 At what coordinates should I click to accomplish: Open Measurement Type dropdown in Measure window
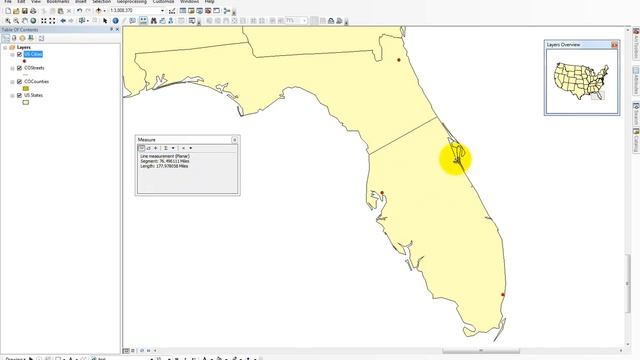tap(191, 148)
